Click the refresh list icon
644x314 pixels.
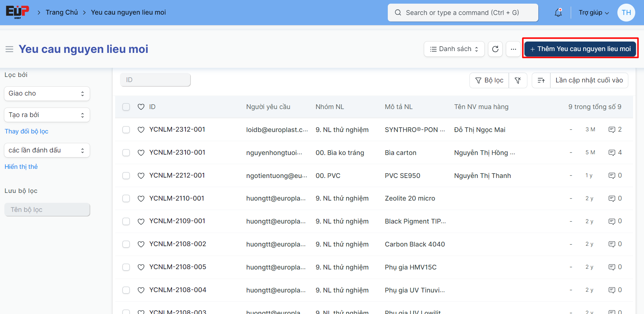coord(495,49)
